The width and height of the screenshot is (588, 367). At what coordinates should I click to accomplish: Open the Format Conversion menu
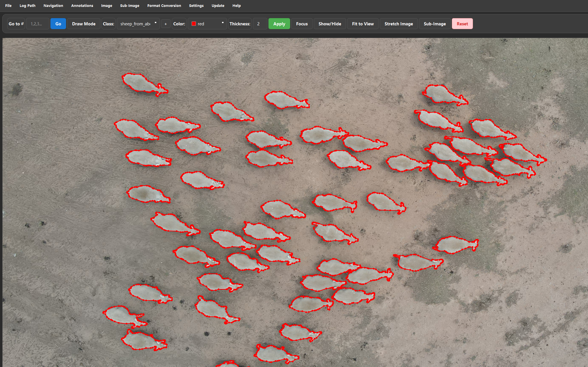[x=164, y=5]
